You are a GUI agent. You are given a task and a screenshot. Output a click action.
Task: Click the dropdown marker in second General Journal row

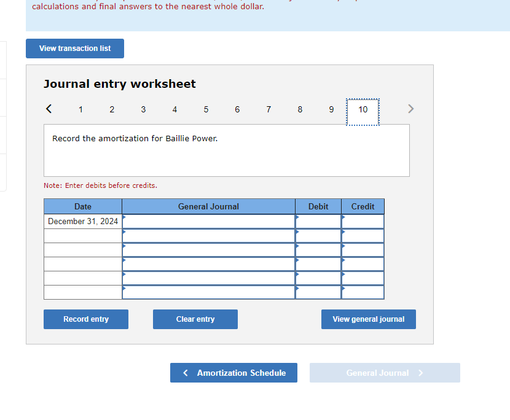pos(125,232)
